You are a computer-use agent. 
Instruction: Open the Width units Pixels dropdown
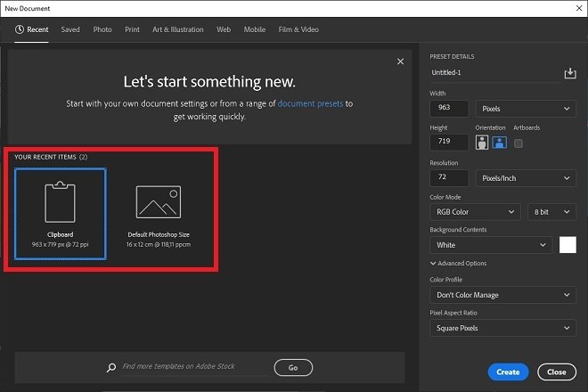[x=526, y=109]
